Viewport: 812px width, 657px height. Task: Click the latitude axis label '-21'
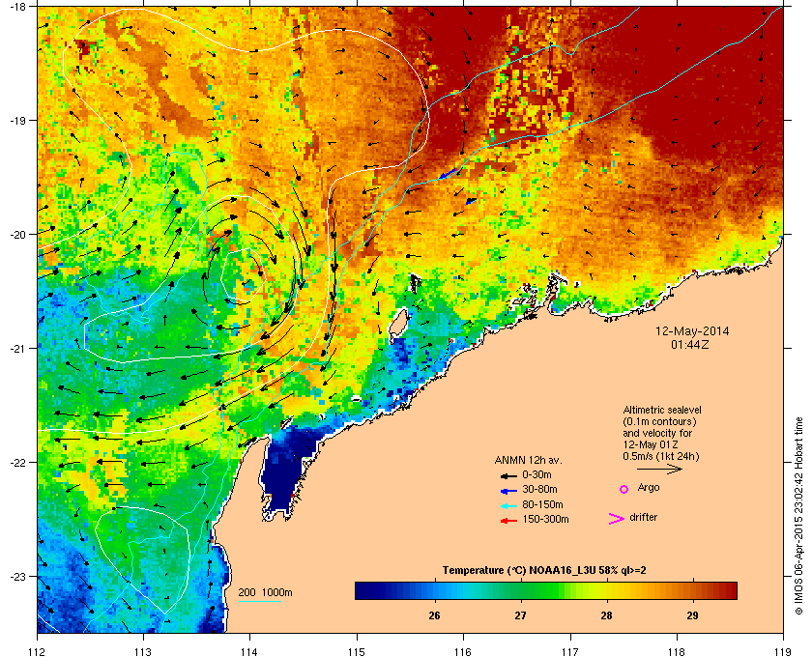[x=16, y=348]
